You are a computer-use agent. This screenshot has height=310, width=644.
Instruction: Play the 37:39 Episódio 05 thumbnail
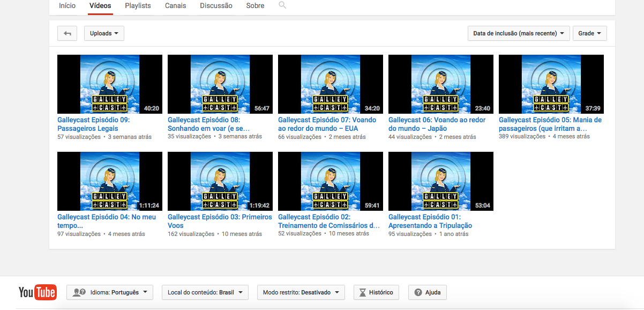(x=551, y=84)
